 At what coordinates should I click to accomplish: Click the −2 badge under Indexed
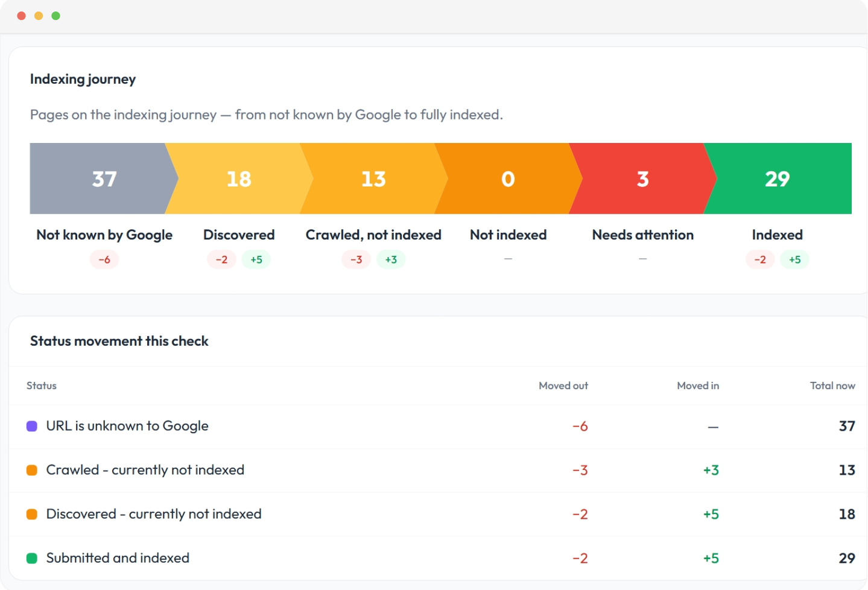pos(760,259)
